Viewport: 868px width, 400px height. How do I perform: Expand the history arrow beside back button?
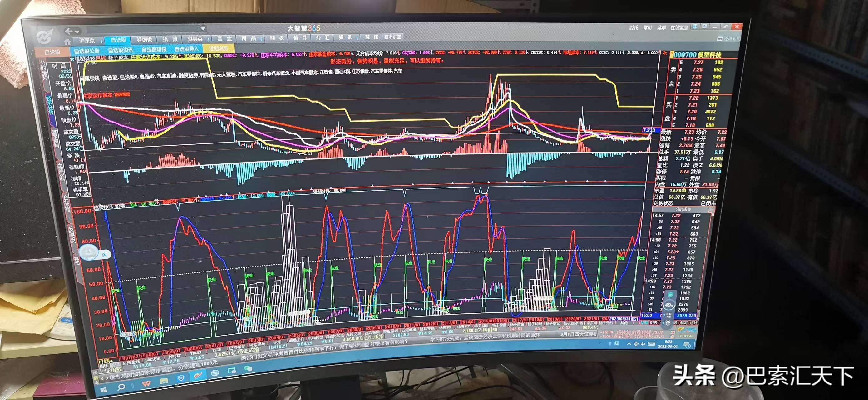[77, 32]
